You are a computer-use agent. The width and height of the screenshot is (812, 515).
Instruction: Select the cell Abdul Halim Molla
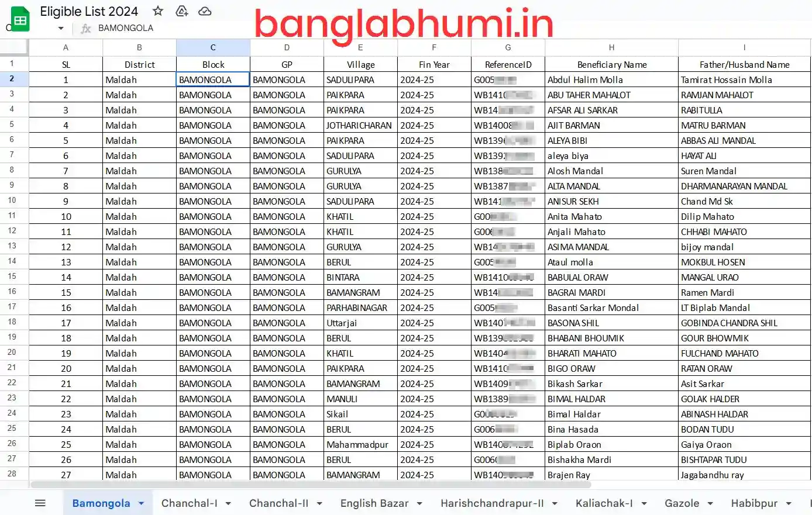[x=611, y=80]
